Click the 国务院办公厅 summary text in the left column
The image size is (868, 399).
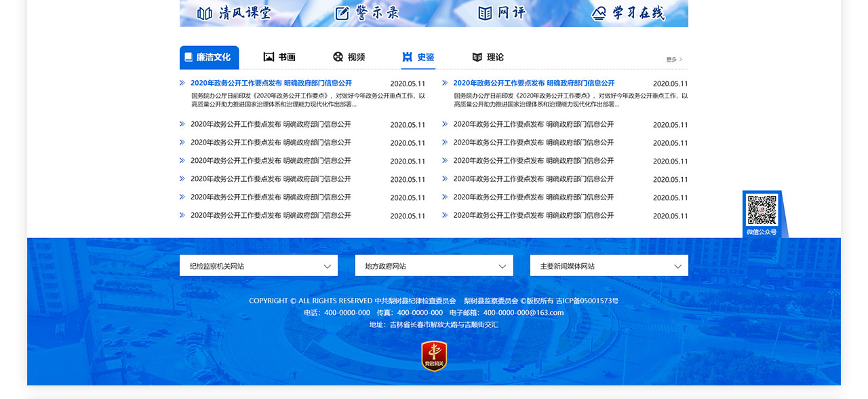(x=308, y=100)
